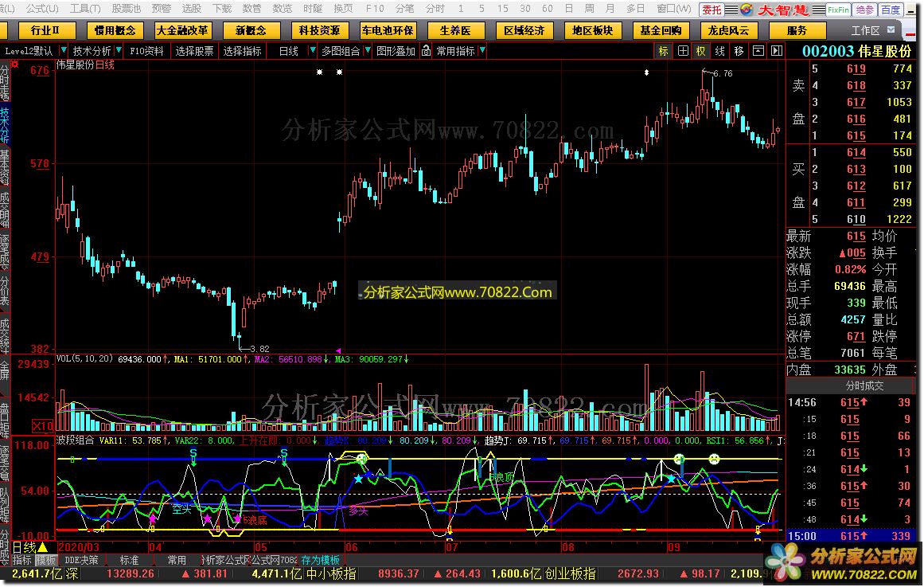Open the 股票池 menu

click(126, 9)
